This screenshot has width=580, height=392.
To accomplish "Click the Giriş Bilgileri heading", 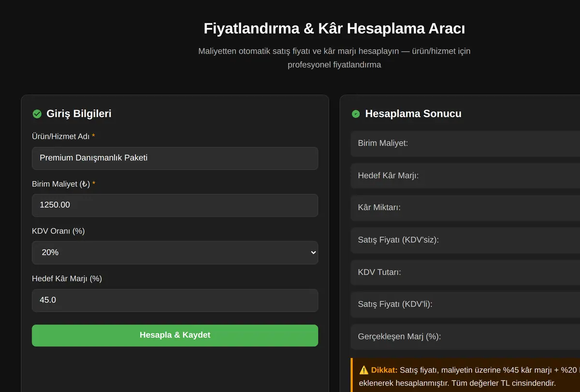I will click(x=79, y=114).
